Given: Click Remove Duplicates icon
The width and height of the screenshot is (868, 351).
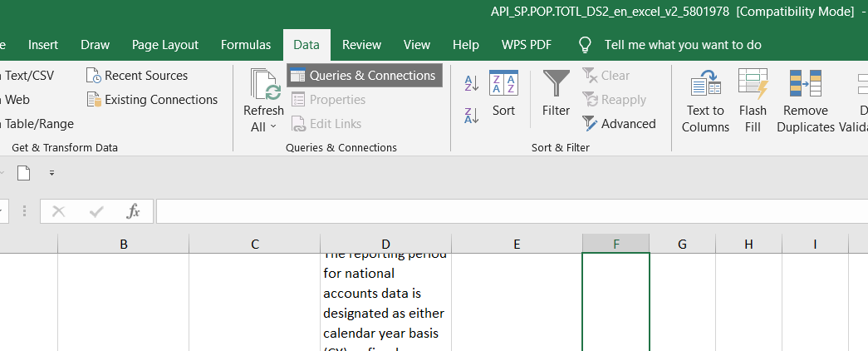Looking at the screenshot, I should (x=805, y=85).
